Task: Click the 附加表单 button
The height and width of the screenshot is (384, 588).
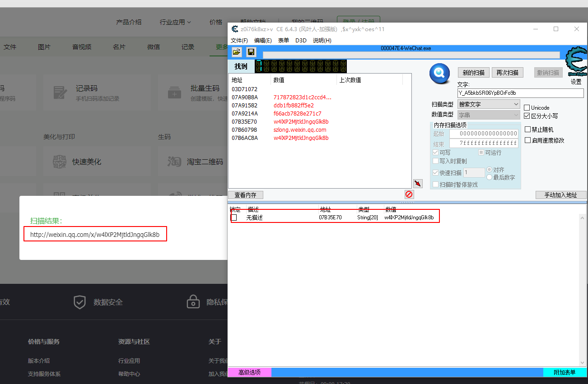Action: point(565,372)
